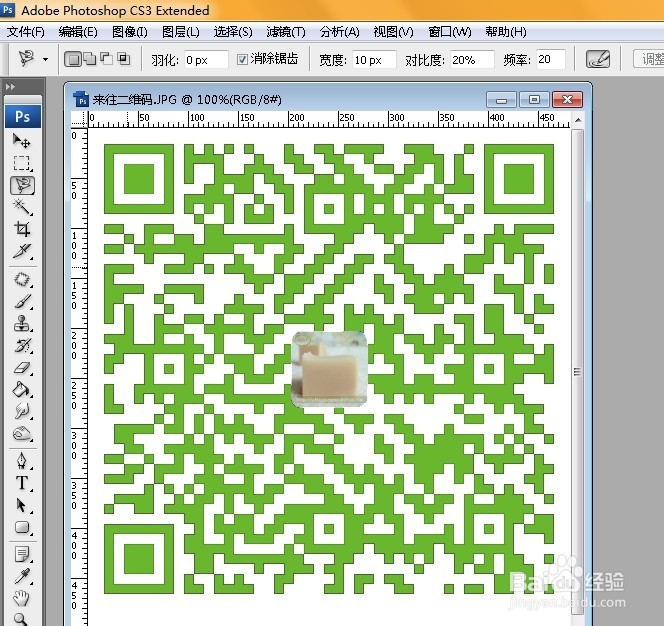This screenshot has width=664, height=626.
Task: Click the document vertical scrollbar thumb
Action: 577,371
